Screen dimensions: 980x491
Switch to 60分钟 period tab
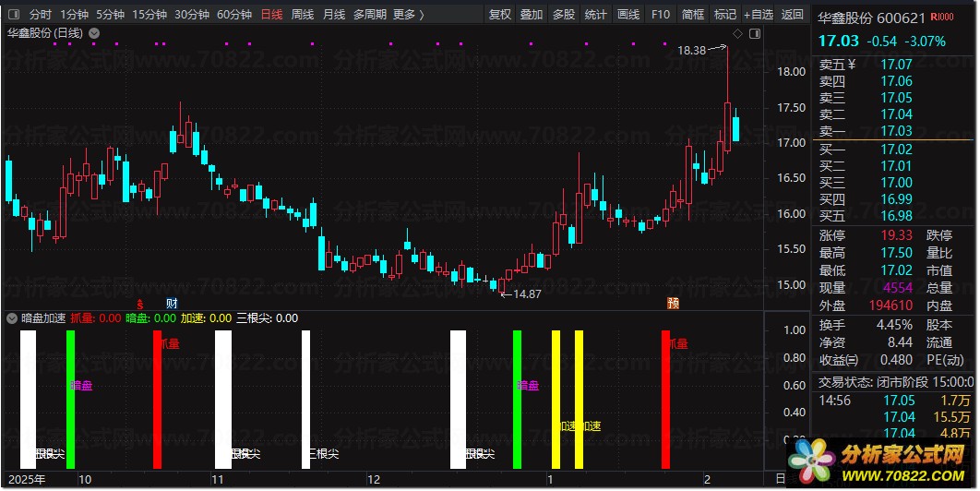234,14
